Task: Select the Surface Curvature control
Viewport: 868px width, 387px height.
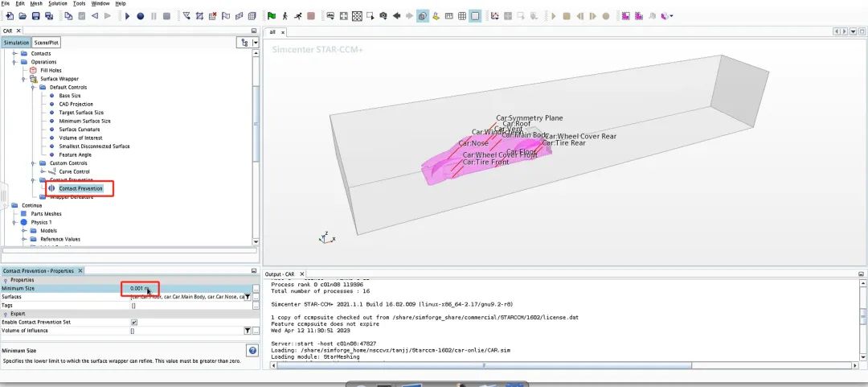Action: [79, 130]
